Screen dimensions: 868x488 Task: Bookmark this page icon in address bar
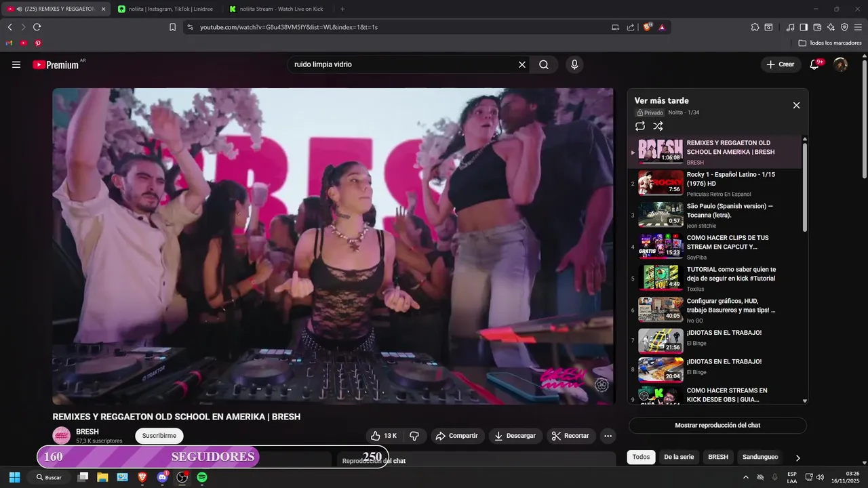point(172,27)
